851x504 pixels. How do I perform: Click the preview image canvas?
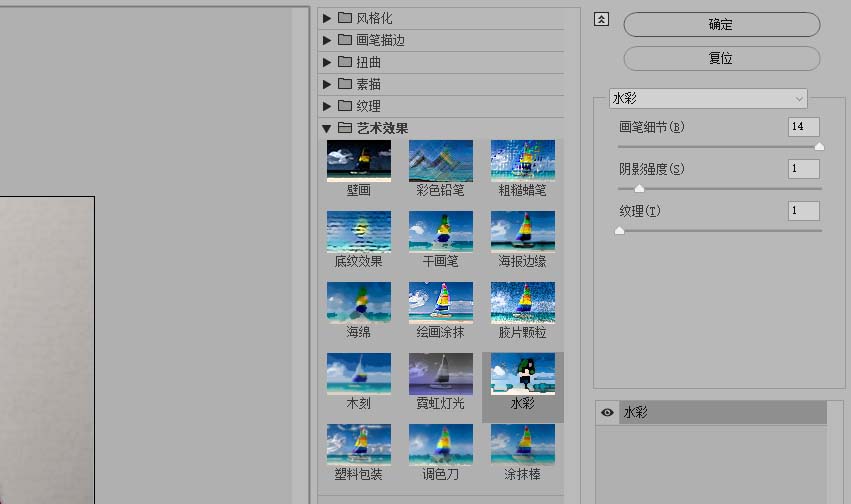(47, 350)
